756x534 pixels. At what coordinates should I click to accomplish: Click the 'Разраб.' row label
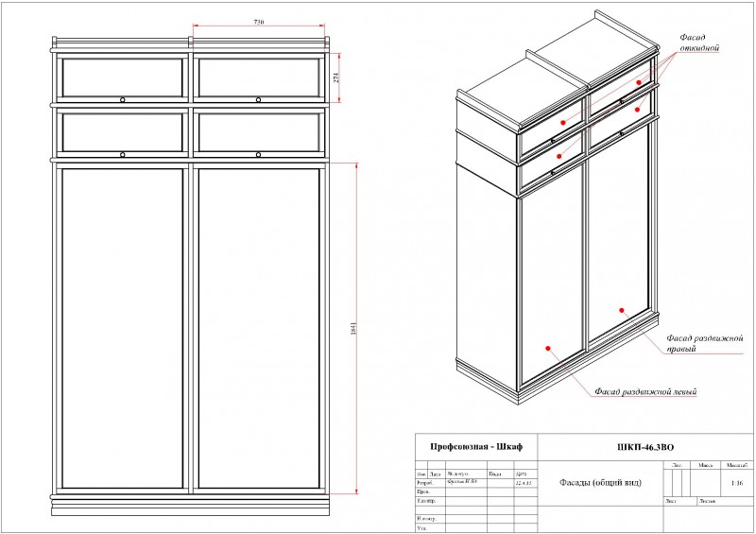pyautogui.click(x=425, y=482)
